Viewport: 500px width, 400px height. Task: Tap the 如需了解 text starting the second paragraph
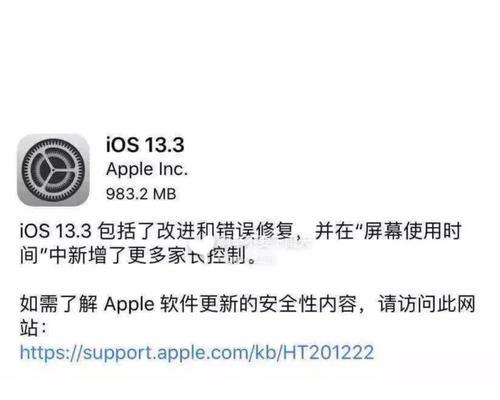tap(59, 304)
